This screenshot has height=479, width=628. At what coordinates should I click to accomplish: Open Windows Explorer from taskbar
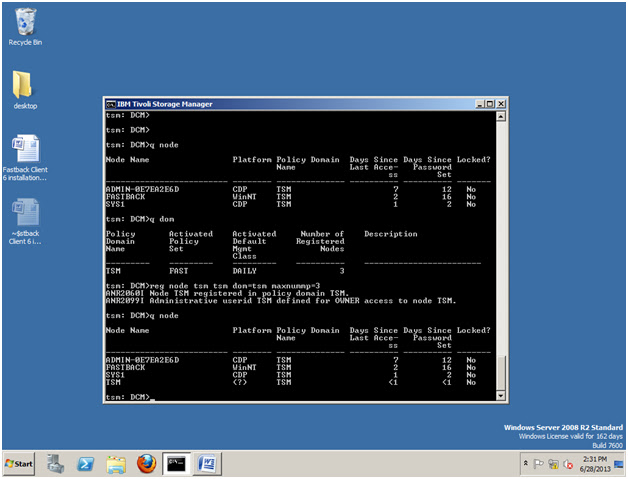point(116,464)
